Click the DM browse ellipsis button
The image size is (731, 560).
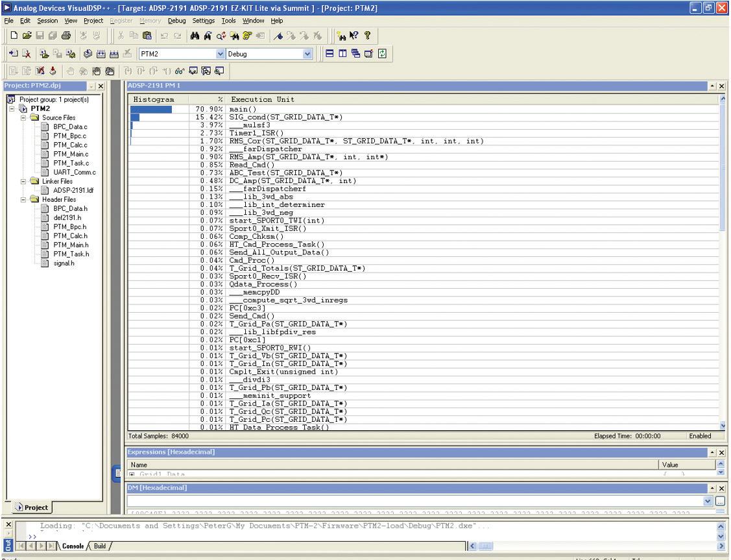tap(720, 501)
